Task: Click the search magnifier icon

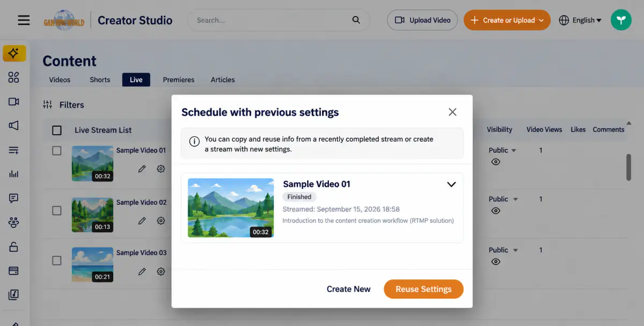Action: [356, 20]
